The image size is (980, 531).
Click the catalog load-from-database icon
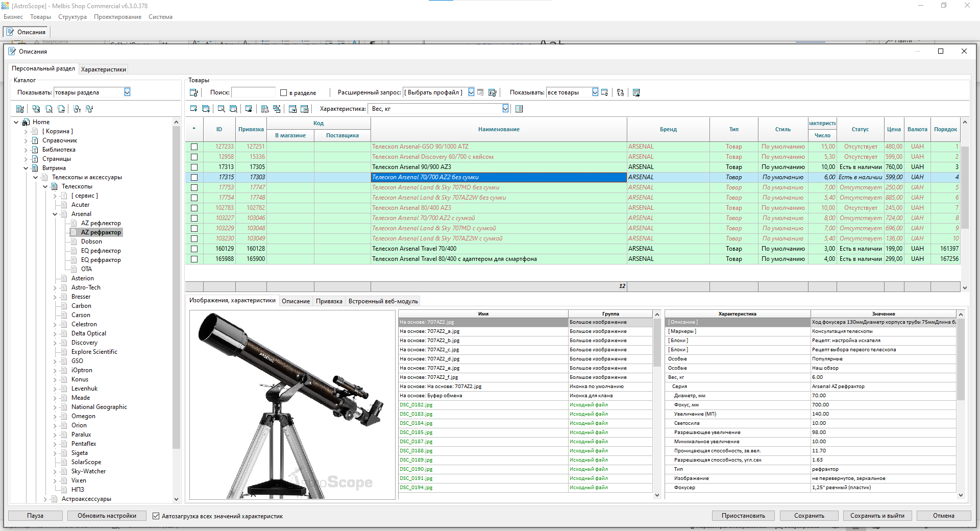tap(20, 109)
